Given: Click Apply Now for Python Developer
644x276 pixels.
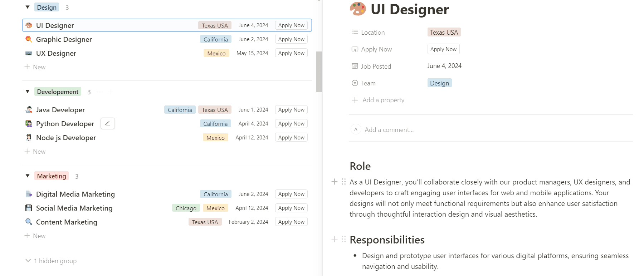Looking at the screenshot, I should (x=291, y=124).
